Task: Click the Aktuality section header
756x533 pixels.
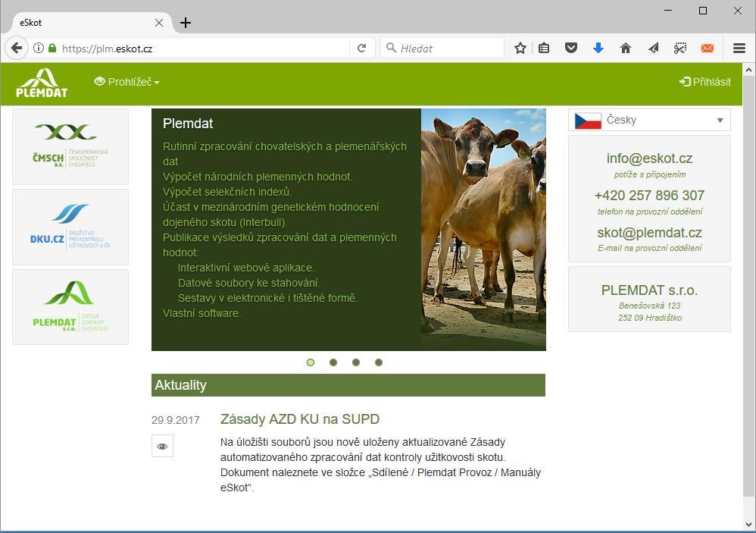Action: point(348,385)
